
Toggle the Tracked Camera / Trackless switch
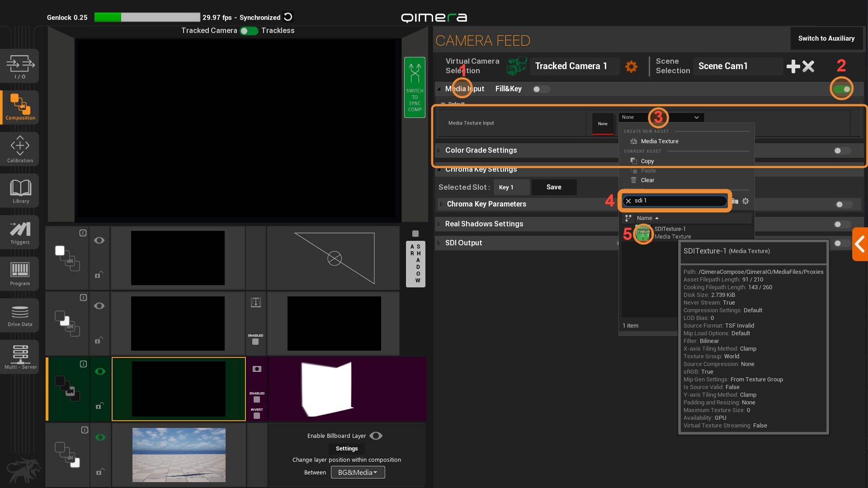249,31
